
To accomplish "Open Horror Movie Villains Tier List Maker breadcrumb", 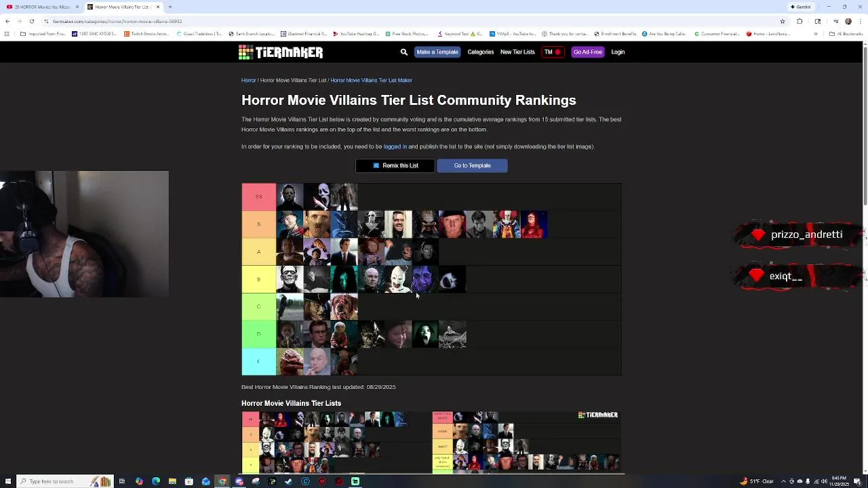I will [x=371, y=80].
